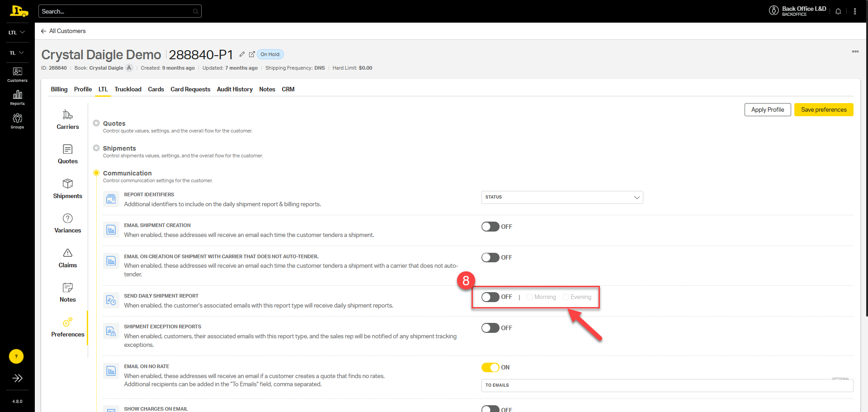Select the Quotes step radio circle
The image size is (868, 412).
coord(96,123)
